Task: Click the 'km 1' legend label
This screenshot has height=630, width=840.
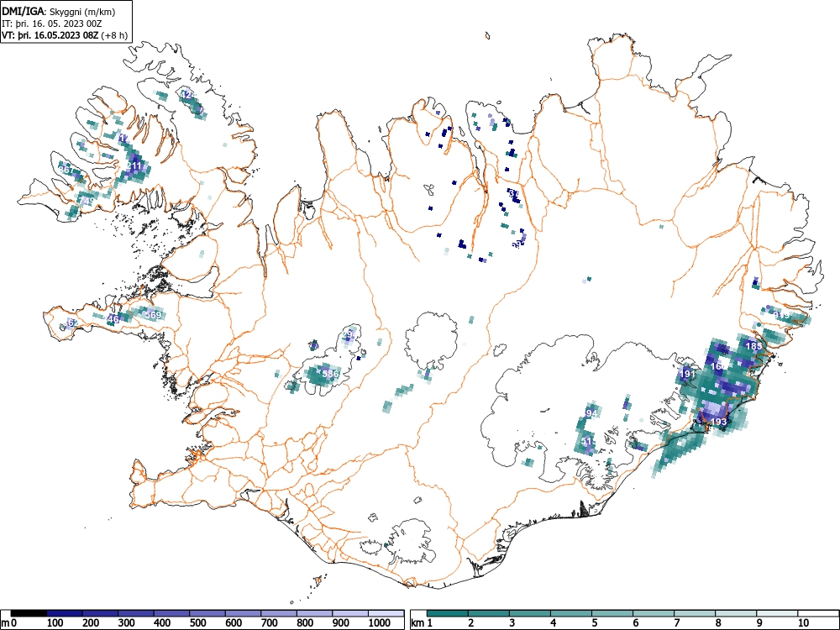Action: (423, 623)
